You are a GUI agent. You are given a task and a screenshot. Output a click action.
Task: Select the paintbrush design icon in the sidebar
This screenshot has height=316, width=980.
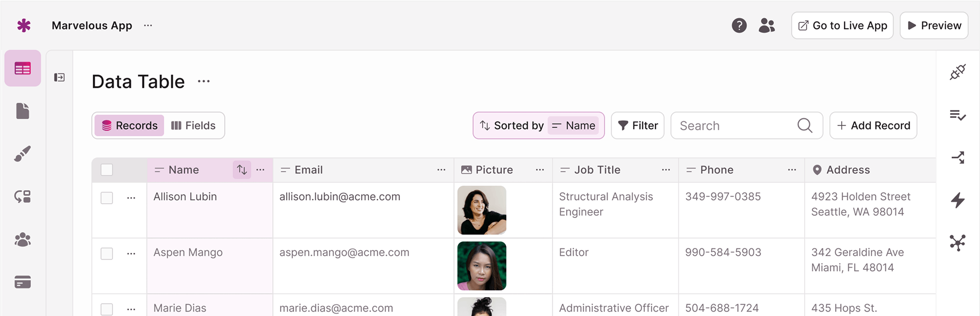[x=23, y=154]
